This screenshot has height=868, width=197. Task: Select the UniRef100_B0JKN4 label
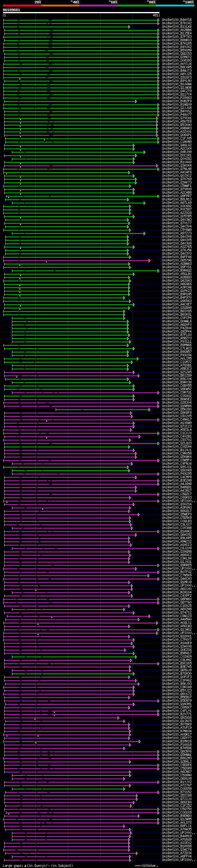point(177,84)
